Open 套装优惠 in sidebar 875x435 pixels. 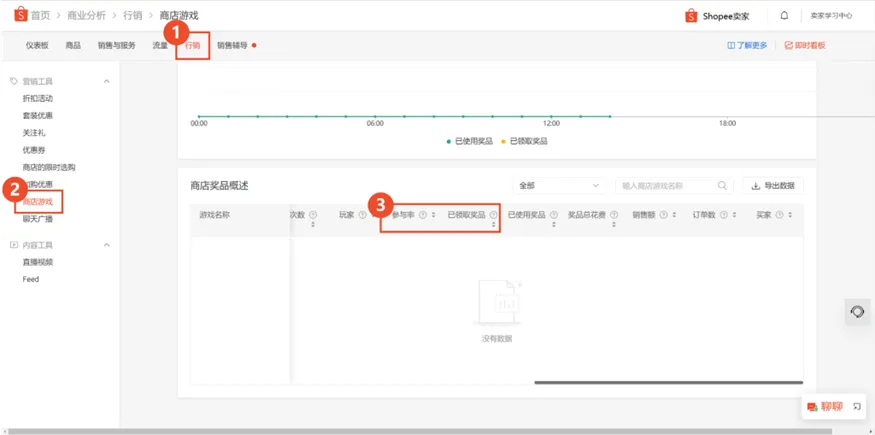[38, 116]
